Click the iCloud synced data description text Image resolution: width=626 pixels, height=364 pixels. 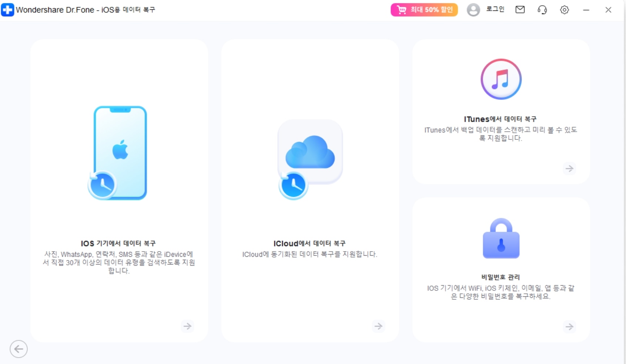(310, 255)
